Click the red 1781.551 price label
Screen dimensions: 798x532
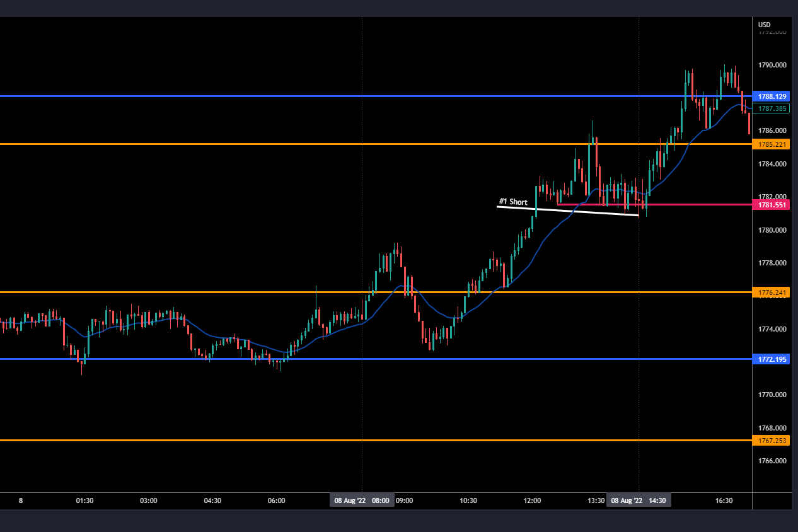(x=772, y=205)
